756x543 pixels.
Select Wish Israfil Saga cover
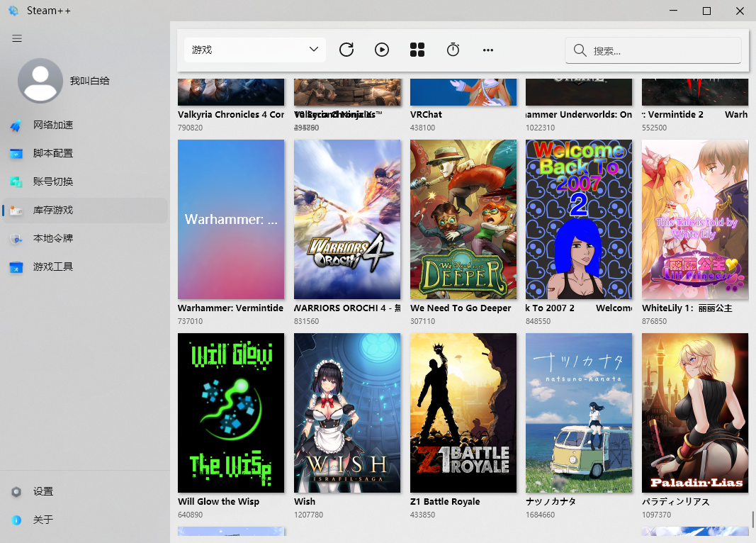tap(347, 413)
